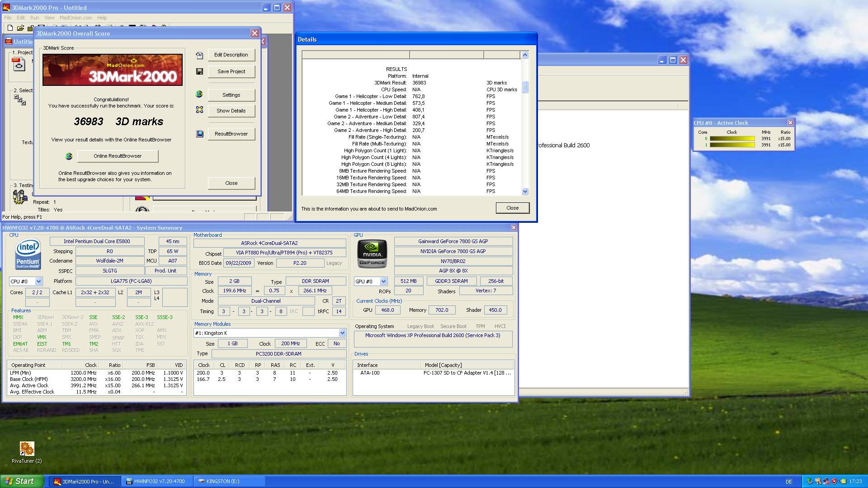
Task: Click the red security shield tray icon
Action: [834, 481]
